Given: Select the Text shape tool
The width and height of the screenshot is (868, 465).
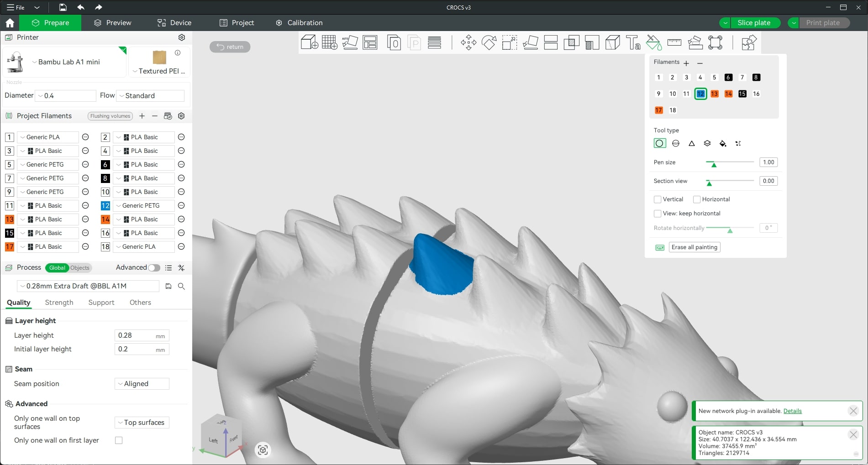Looking at the screenshot, I should click(633, 42).
